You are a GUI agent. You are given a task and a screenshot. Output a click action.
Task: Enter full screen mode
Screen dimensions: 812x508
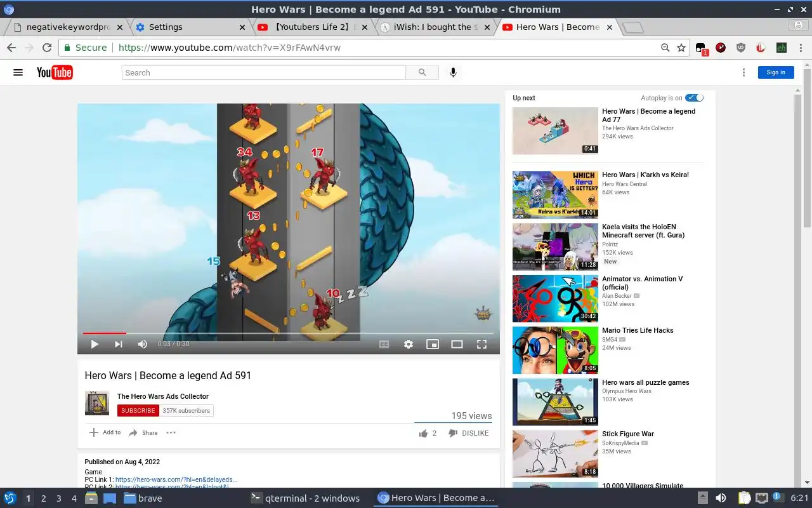coord(481,344)
